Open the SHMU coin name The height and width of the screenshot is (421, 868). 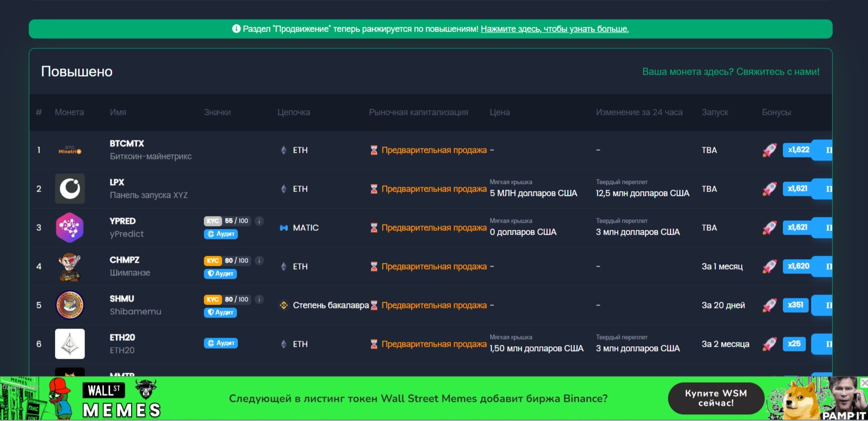[x=122, y=298]
